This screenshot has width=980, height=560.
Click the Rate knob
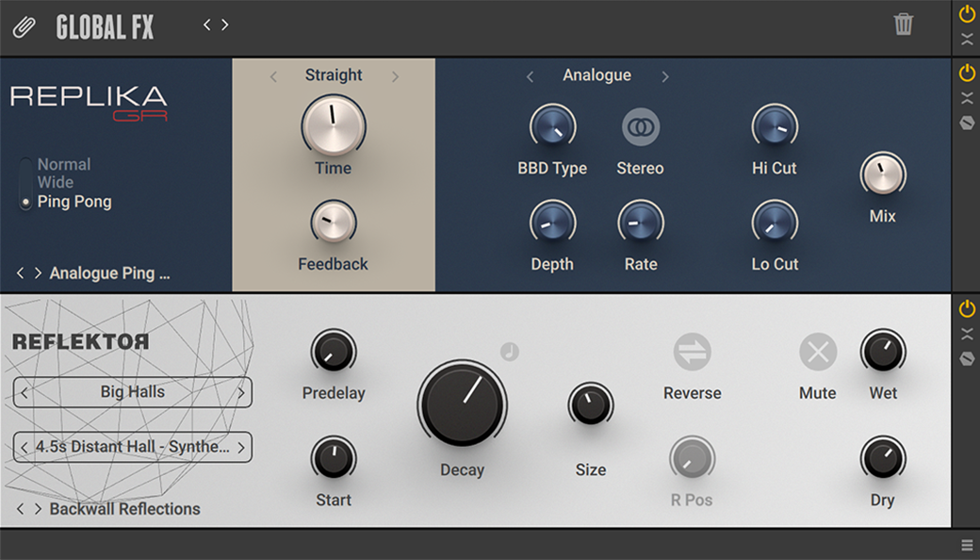click(x=641, y=222)
